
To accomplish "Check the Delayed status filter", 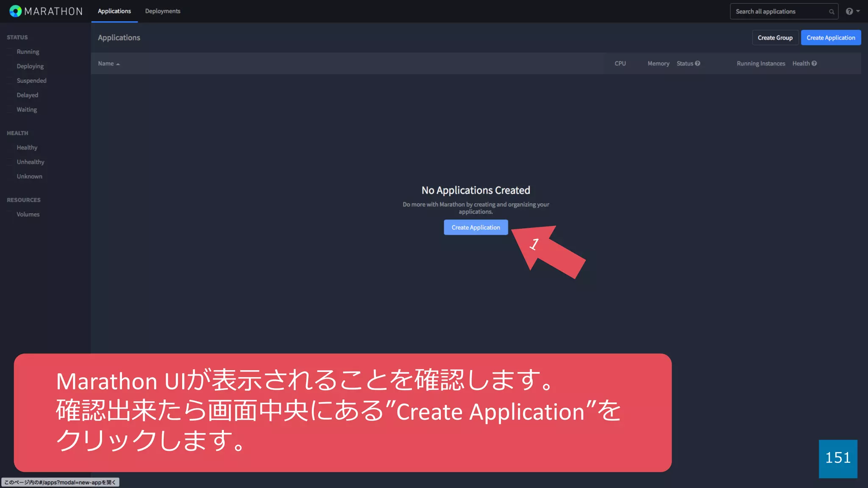I will click(10, 95).
